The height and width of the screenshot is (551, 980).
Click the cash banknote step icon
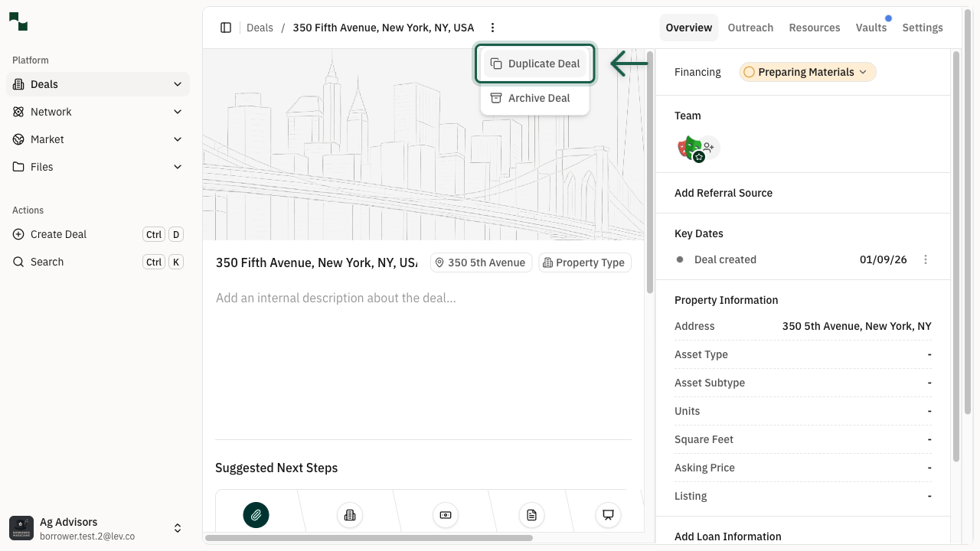[445, 515]
